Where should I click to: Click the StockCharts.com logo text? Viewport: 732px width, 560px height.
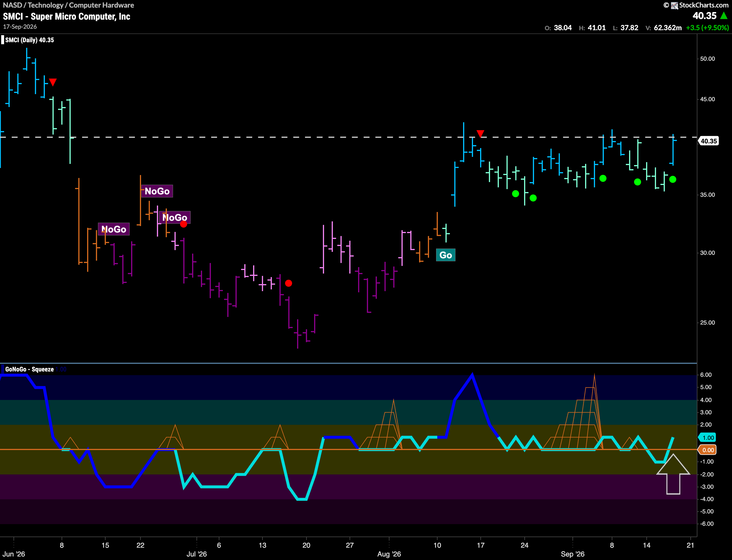[704, 5]
